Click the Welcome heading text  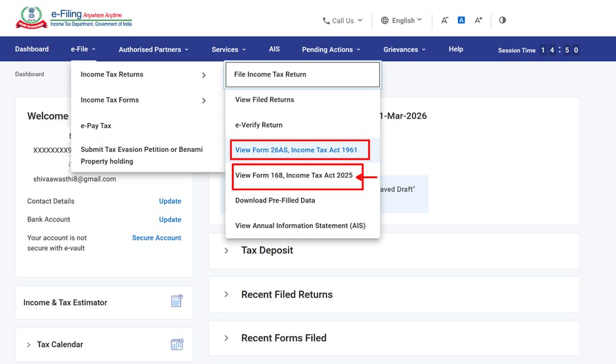48,116
